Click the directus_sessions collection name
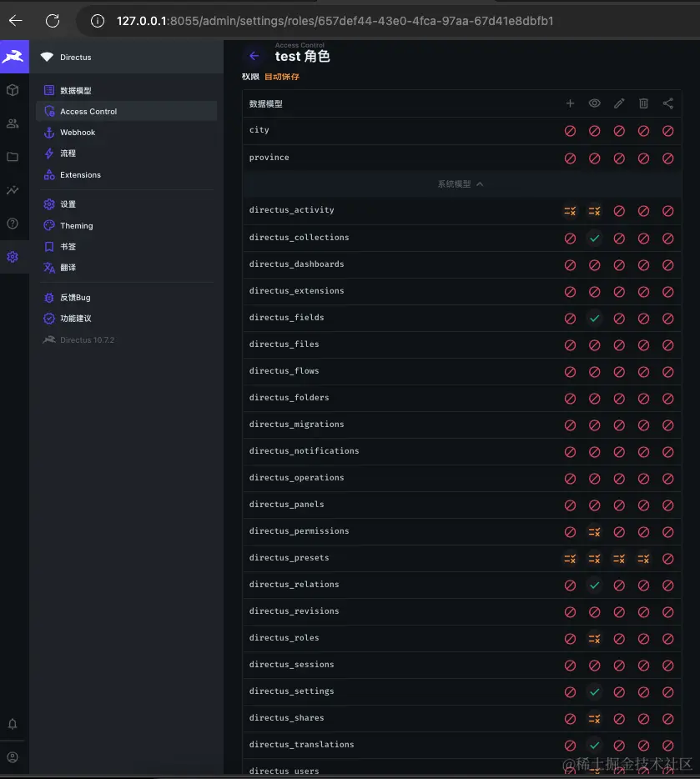This screenshot has height=779, width=700. [x=292, y=665]
